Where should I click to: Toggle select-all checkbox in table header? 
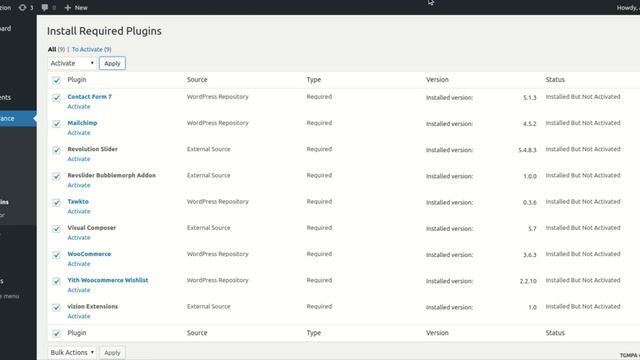(56, 80)
